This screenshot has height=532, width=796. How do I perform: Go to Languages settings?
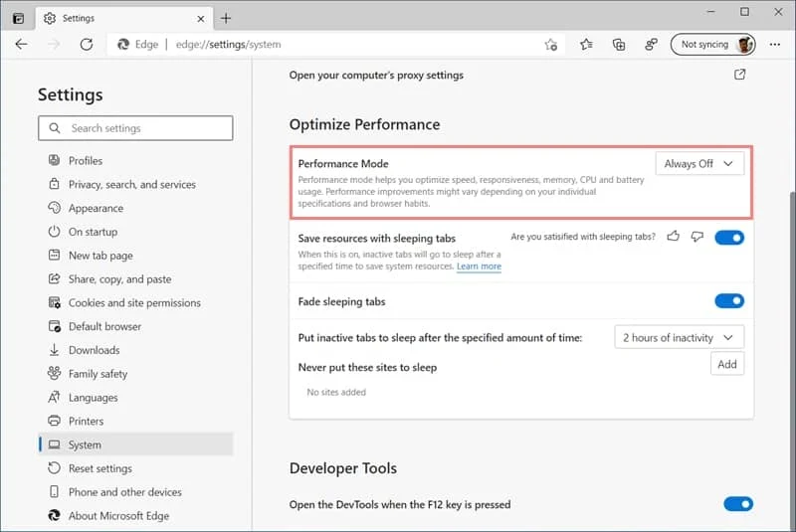click(135, 398)
